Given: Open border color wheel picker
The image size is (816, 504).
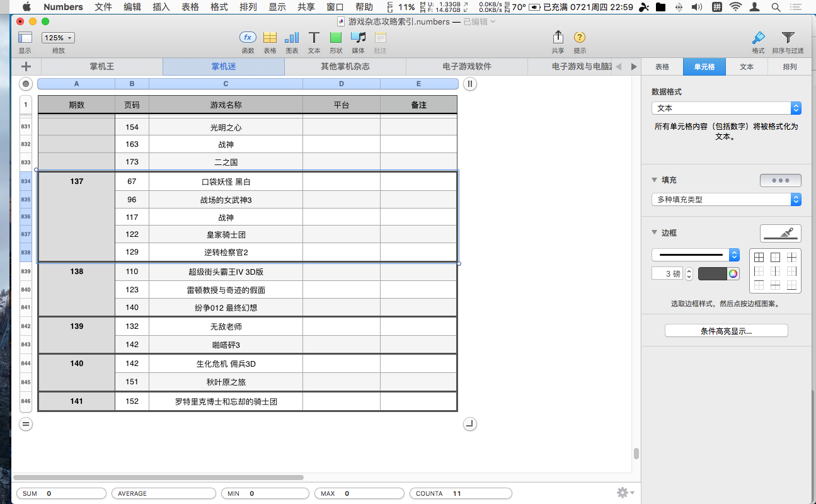Looking at the screenshot, I should pos(733,273).
